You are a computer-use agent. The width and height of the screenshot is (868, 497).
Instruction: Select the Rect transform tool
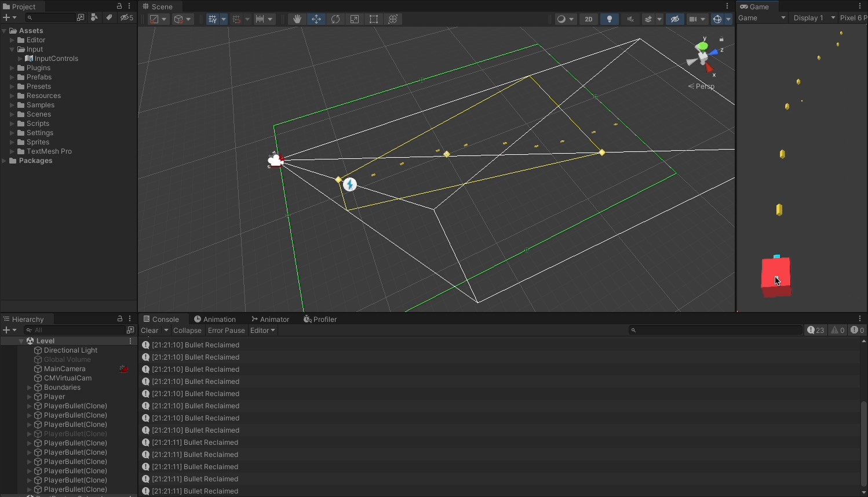pyautogui.click(x=374, y=19)
